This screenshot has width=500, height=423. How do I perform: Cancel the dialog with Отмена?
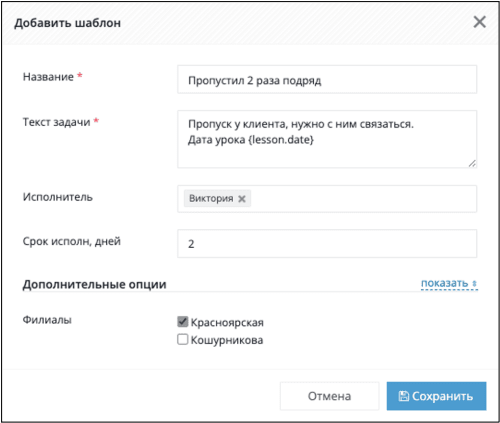329,396
